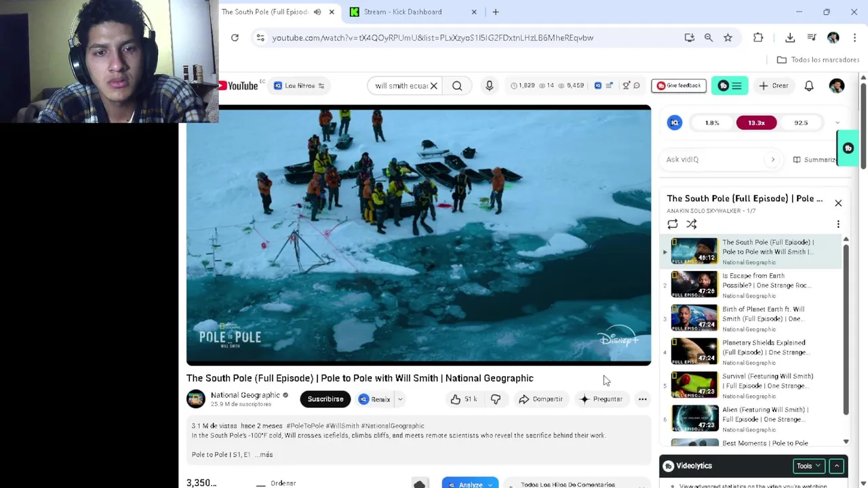The height and width of the screenshot is (488, 868).
Task: Click the YouTube search magnifier button
Action: 457,85
